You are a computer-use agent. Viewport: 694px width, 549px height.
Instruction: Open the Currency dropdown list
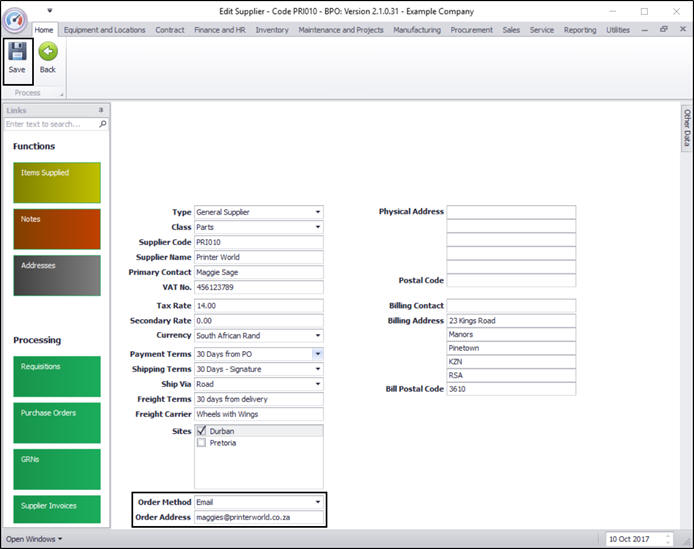pyautogui.click(x=318, y=336)
